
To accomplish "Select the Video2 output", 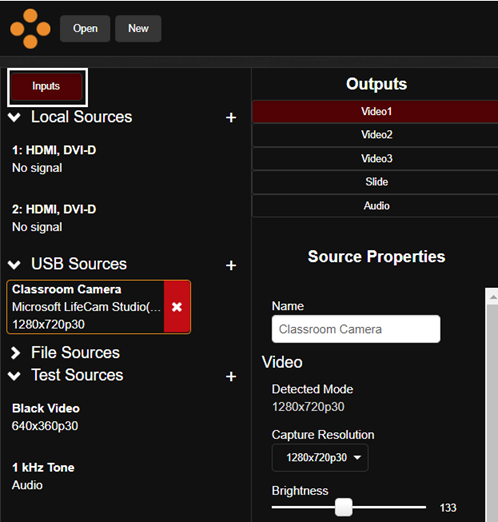I will pyautogui.click(x=375, y=135).
